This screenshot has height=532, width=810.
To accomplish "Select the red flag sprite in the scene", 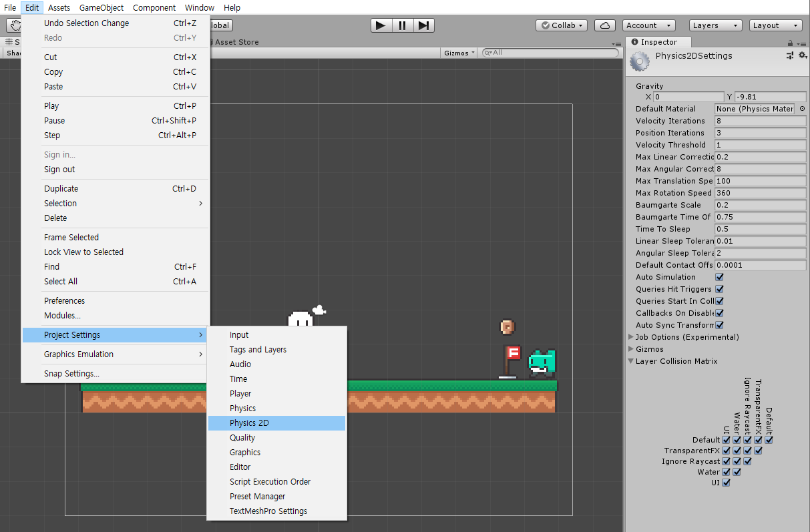I will click(x=510, y=361).
